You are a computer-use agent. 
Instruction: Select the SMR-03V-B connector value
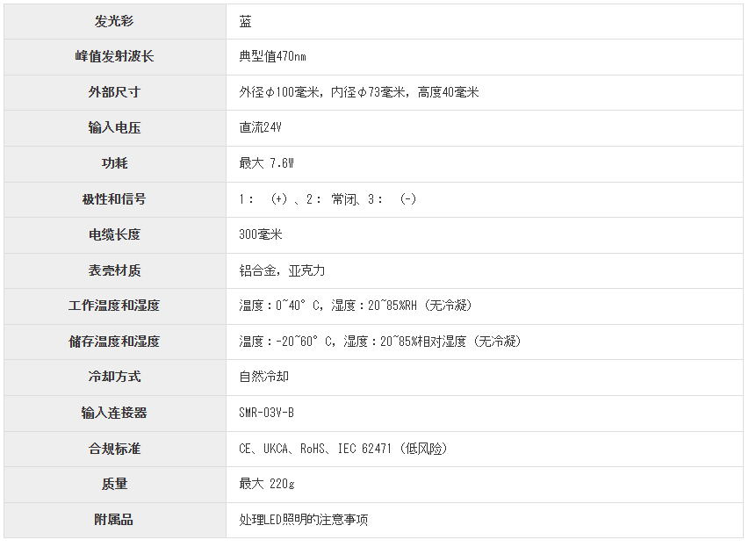point(267,413)
